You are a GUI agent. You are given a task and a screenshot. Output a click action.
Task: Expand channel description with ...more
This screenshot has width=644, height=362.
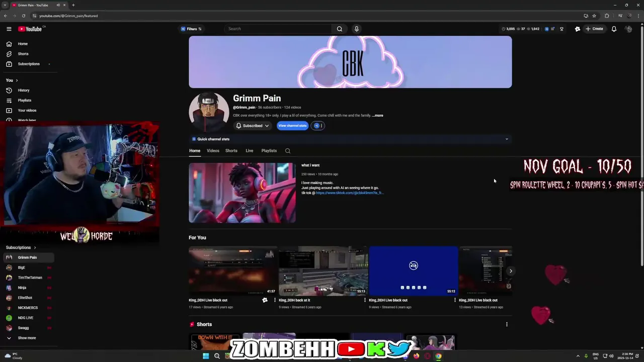point(378,116)
